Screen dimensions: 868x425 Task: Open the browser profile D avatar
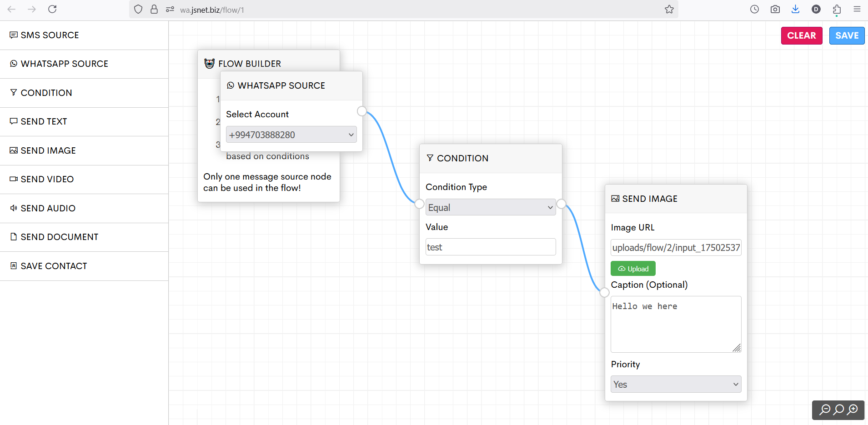tap(816, 9)
